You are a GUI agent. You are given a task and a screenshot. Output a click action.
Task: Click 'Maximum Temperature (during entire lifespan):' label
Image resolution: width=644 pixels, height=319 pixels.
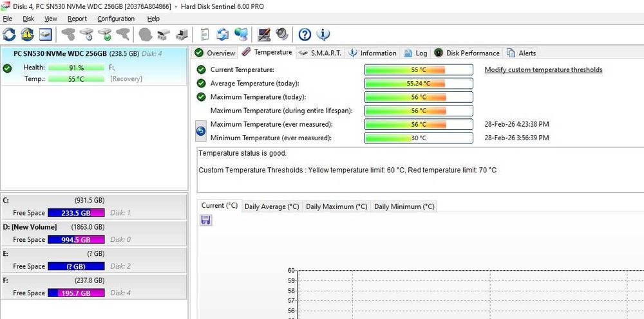click(281, 111)
